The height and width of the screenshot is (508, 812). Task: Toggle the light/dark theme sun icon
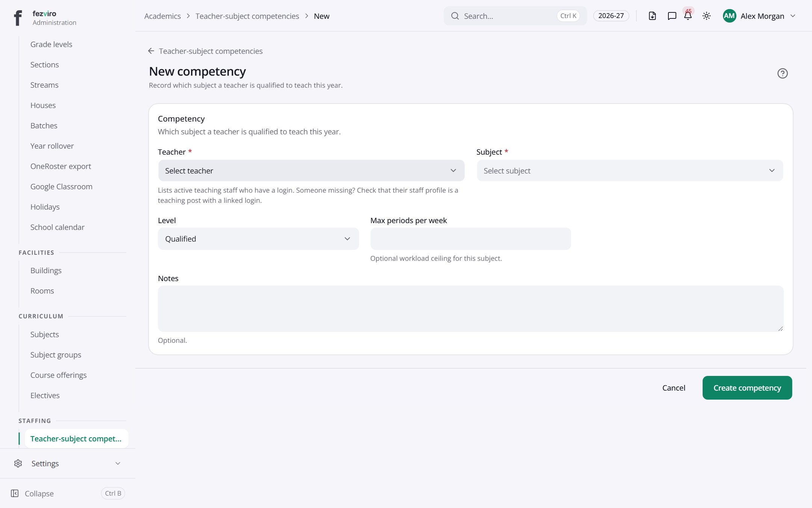[x=706, y=16]
